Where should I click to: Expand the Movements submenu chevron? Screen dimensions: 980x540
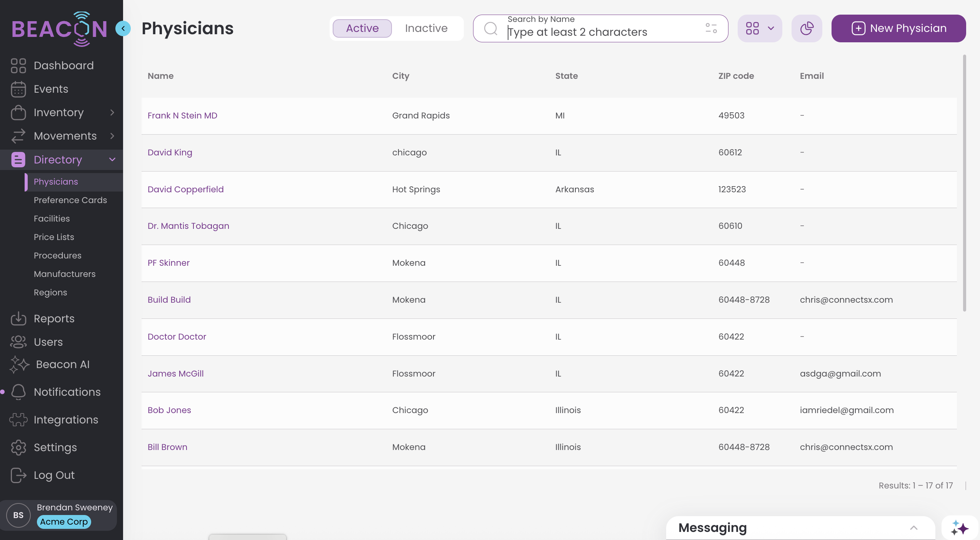point(112,136)
